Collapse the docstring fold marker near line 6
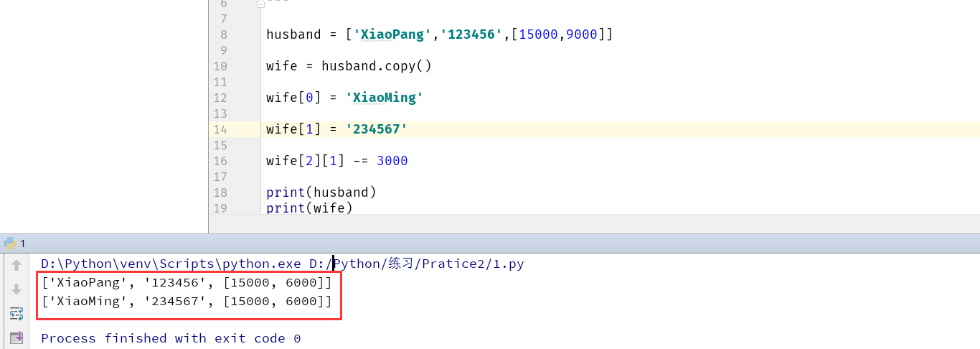980x349 pixels. pyautogui.click(x=261, y=4)
